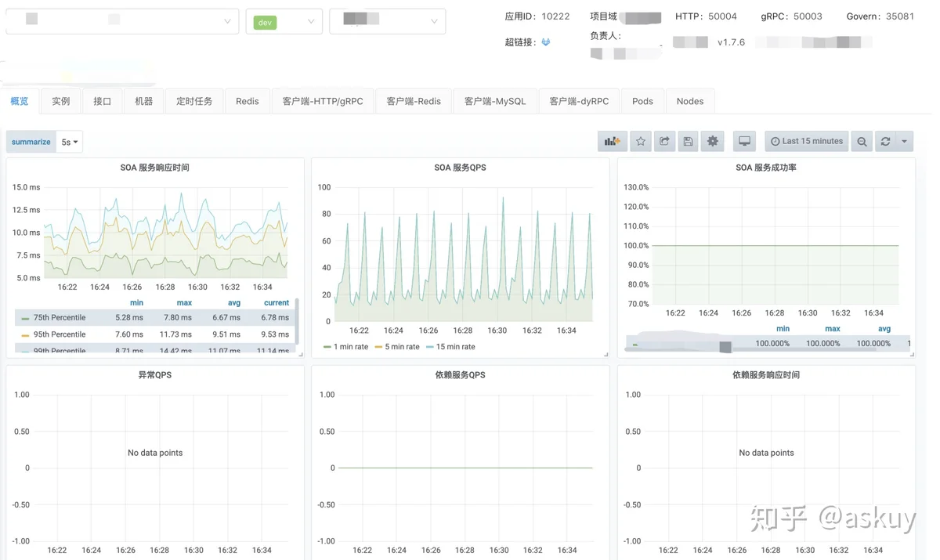Open dashboard settings gear
940x560 pixels.
tap(712, 142)
